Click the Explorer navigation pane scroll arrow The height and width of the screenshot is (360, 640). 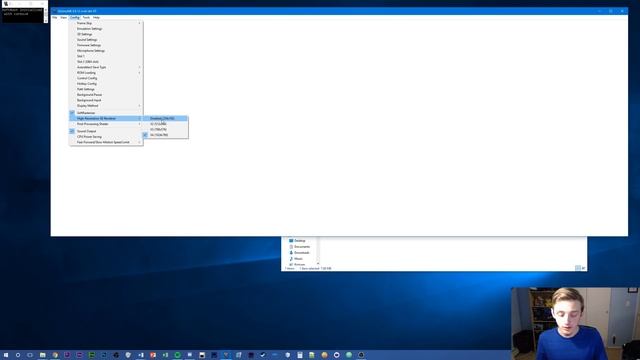(318, 264)
